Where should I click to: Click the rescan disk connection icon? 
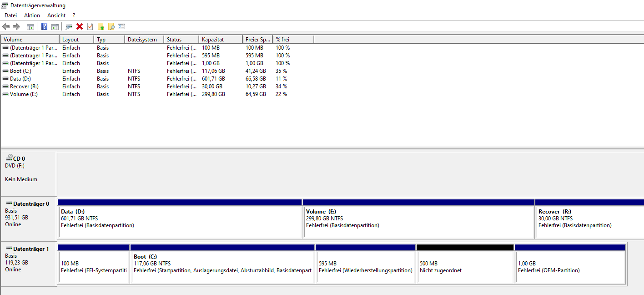pyautogui.click(x=69, y=26)
